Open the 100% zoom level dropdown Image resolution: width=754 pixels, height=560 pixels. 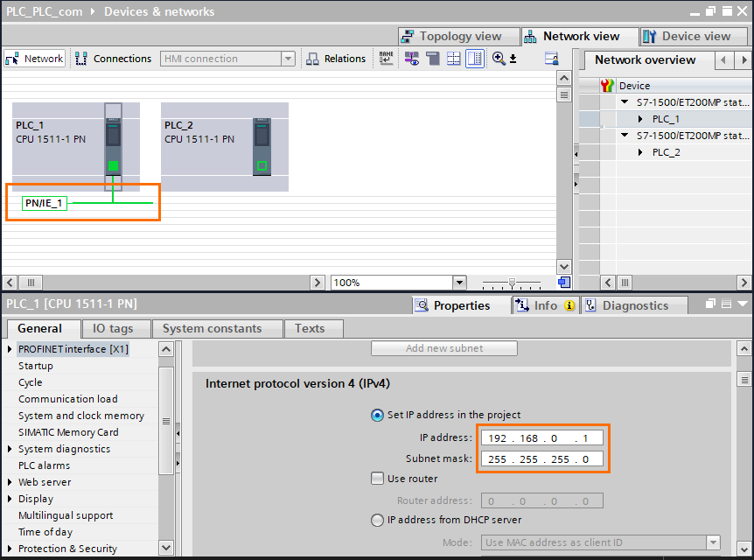pyautogui.click(x=459, y=283)
